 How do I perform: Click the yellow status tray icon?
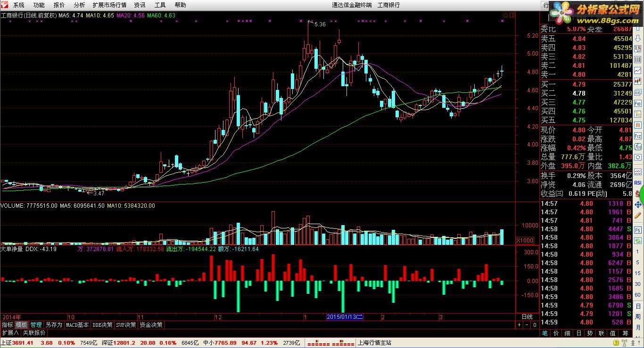pos(616,343)
